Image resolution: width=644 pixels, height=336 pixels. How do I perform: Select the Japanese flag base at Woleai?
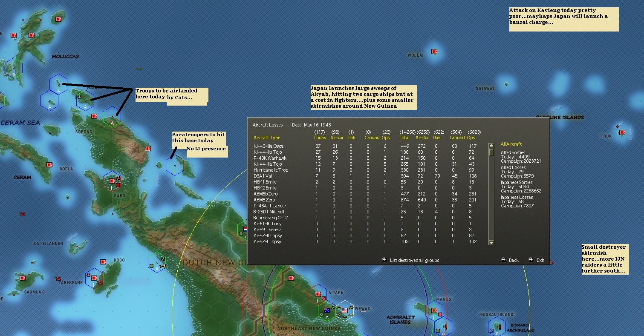[x=434, y=52]
